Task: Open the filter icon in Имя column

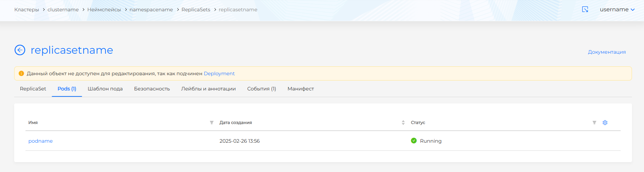Action: point(211,123)
